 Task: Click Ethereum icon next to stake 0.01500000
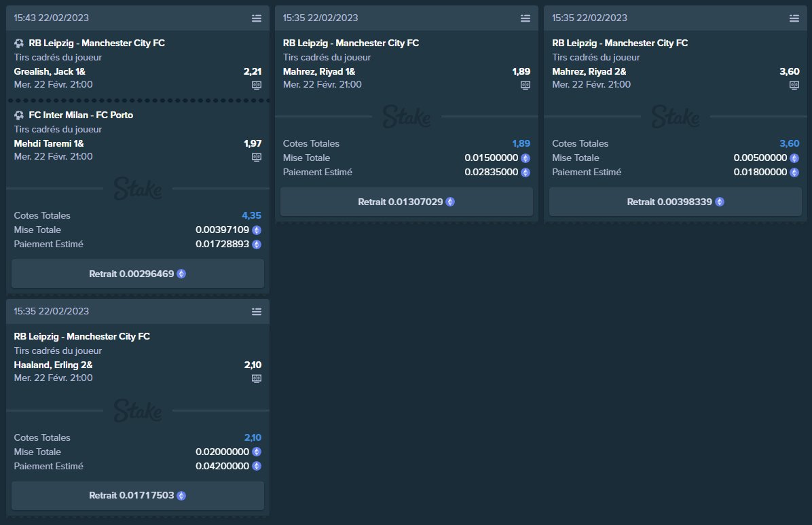[525, 158]
